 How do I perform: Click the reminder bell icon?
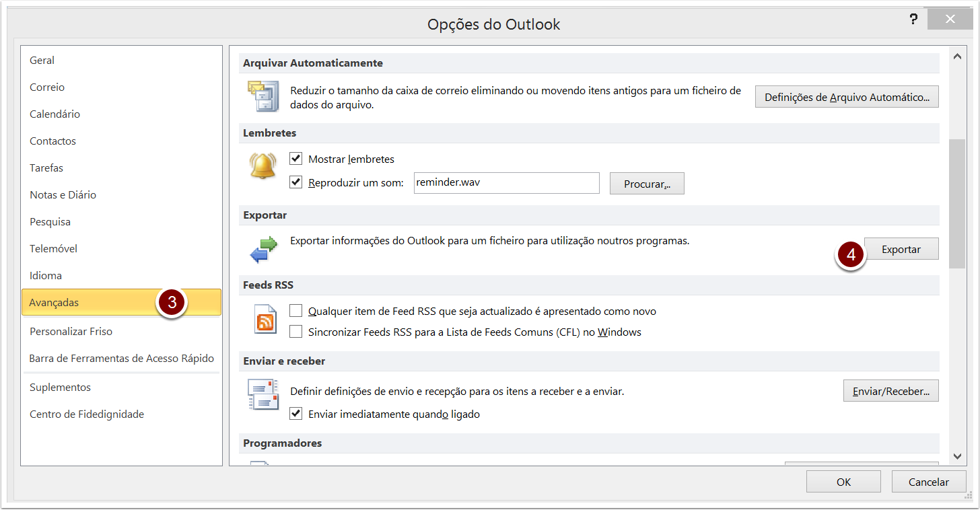coord(262,166)
